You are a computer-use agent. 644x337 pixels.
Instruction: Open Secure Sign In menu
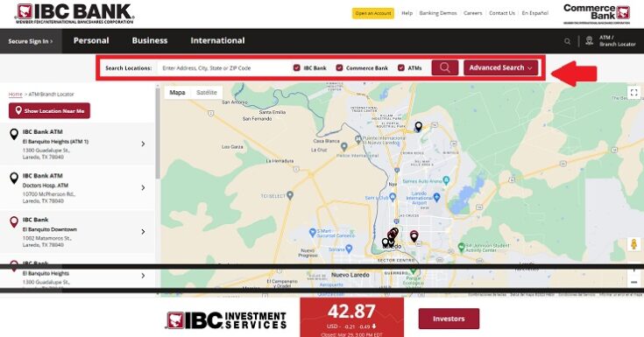[x=31, y=41]
